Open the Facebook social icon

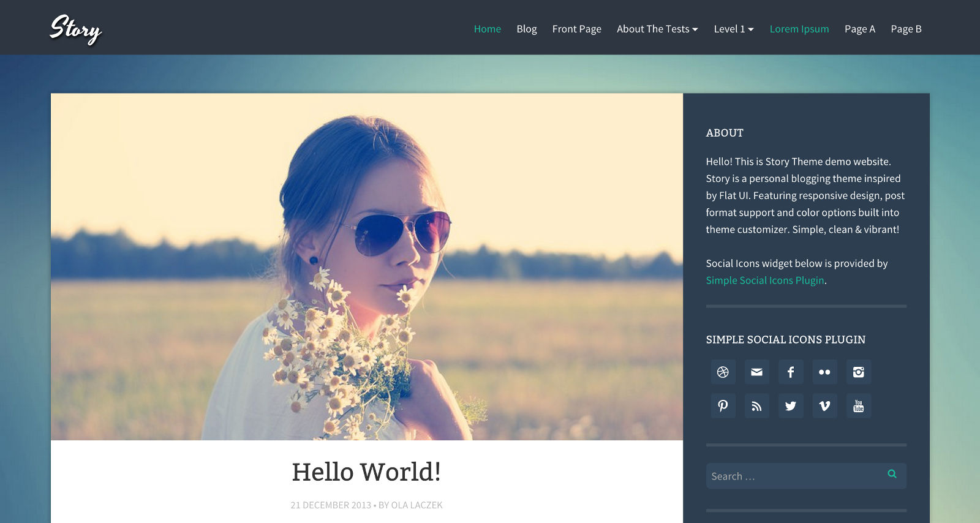[x=791, y=372]
